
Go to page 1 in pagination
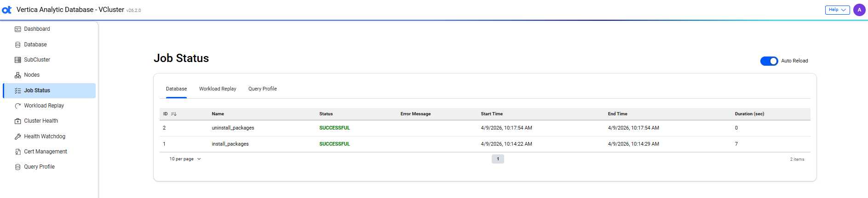(x=498, y=159)
